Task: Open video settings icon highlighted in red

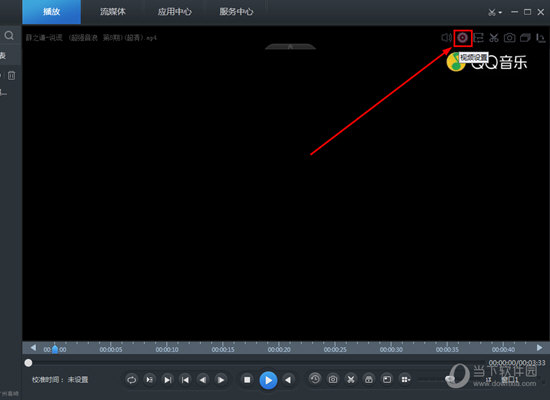Action: 462,38
